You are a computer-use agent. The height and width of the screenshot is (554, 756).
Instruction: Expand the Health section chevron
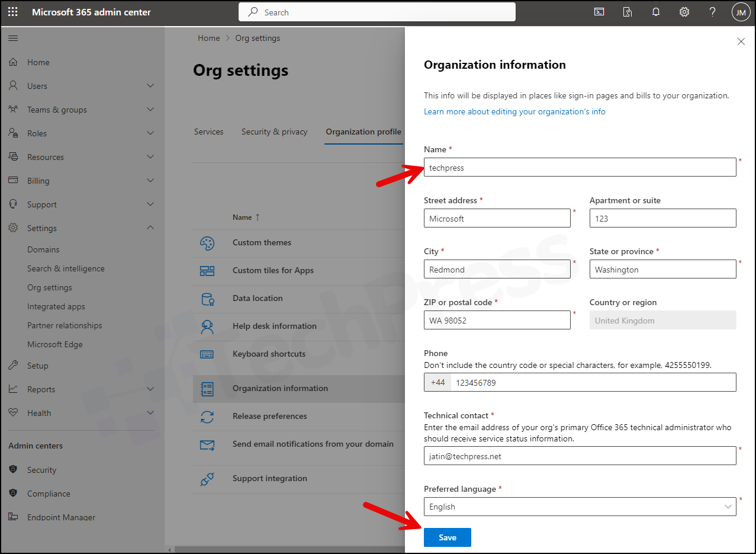click(150, 413)
